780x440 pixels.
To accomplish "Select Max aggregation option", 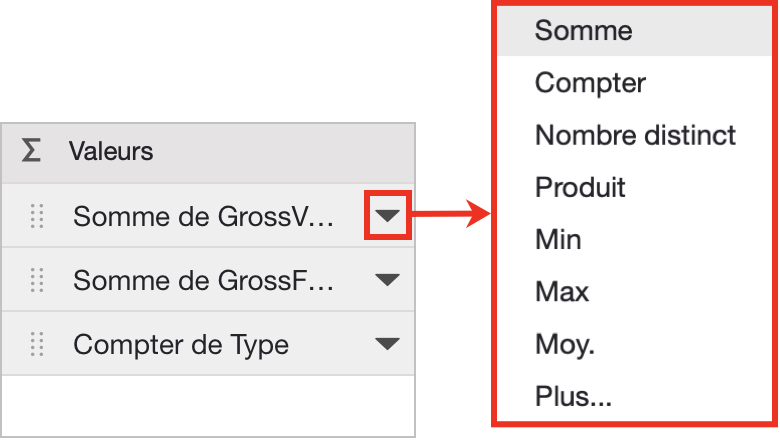I will (x=562, y=292).
